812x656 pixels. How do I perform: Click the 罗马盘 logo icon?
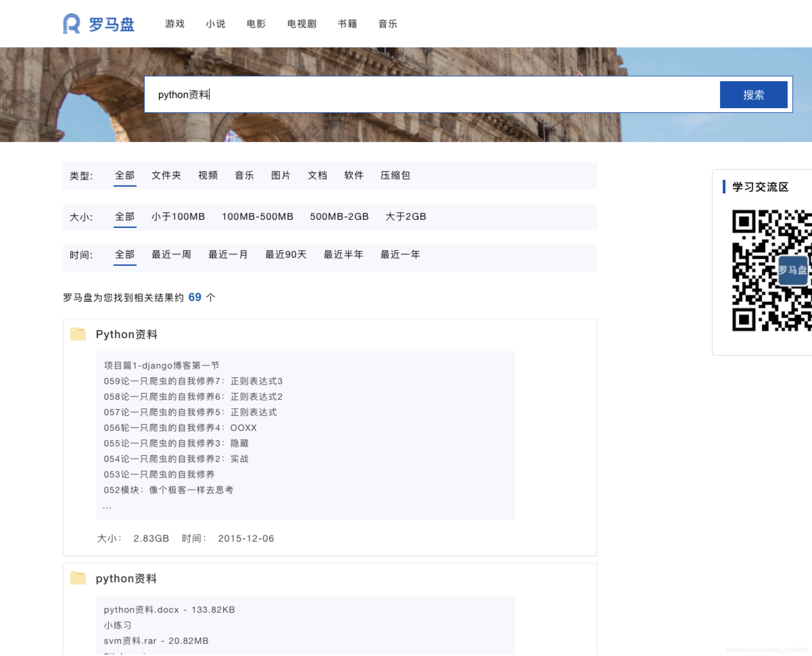(x=72, y=24)
